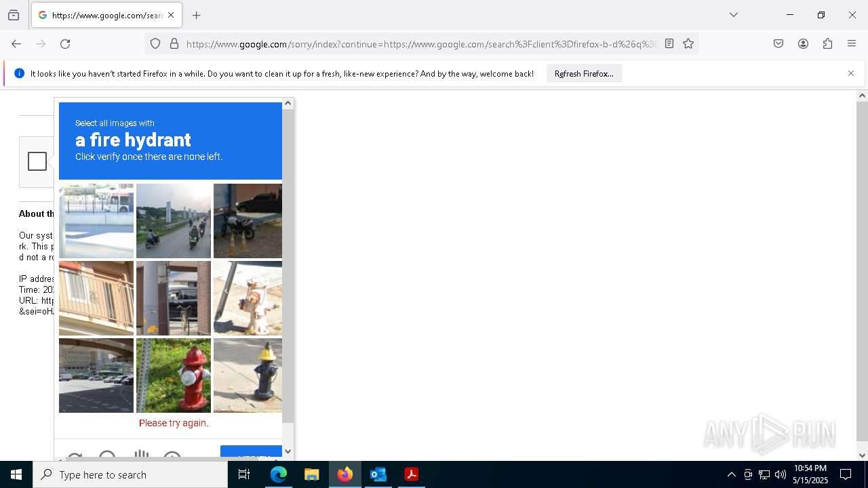Go back to the previous page

[16, 43]
